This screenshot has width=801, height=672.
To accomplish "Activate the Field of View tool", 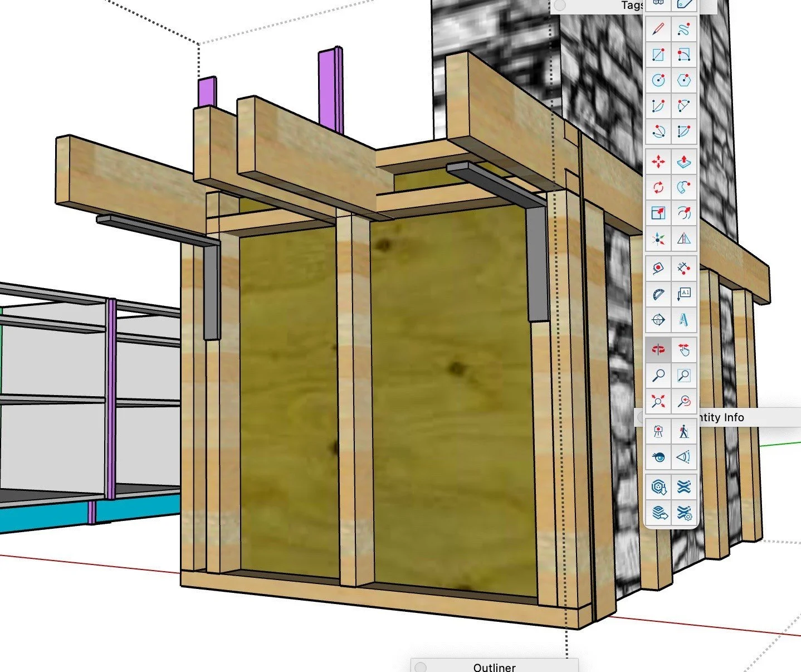I will coord(684,457).
